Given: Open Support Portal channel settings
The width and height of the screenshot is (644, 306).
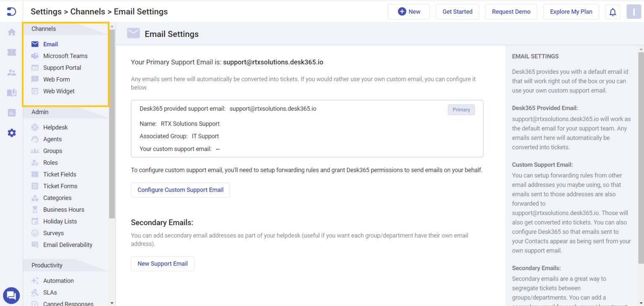Looking at the screenshot, I should tap(62, 67).
